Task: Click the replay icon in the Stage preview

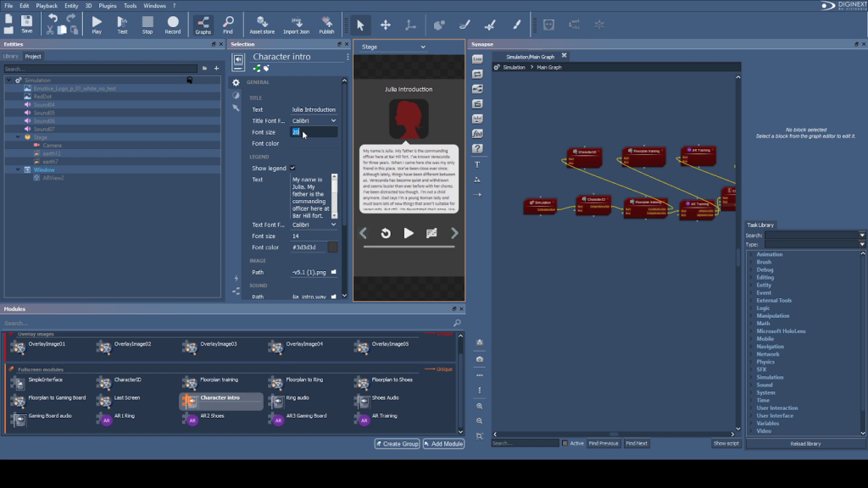Action: point(386,233)
